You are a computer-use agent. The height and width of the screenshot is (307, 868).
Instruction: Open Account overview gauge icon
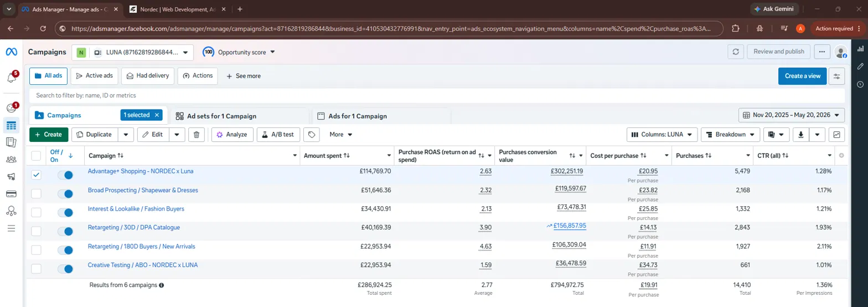coord(11,108)
